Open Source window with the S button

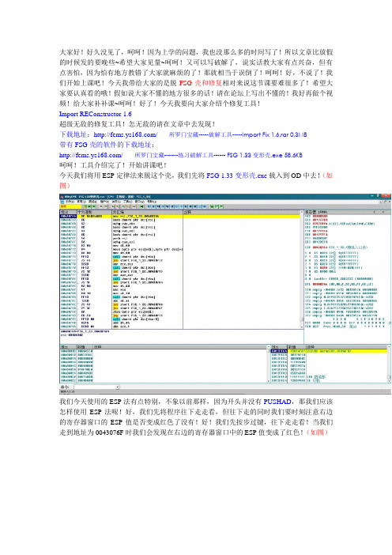(205, 206)
